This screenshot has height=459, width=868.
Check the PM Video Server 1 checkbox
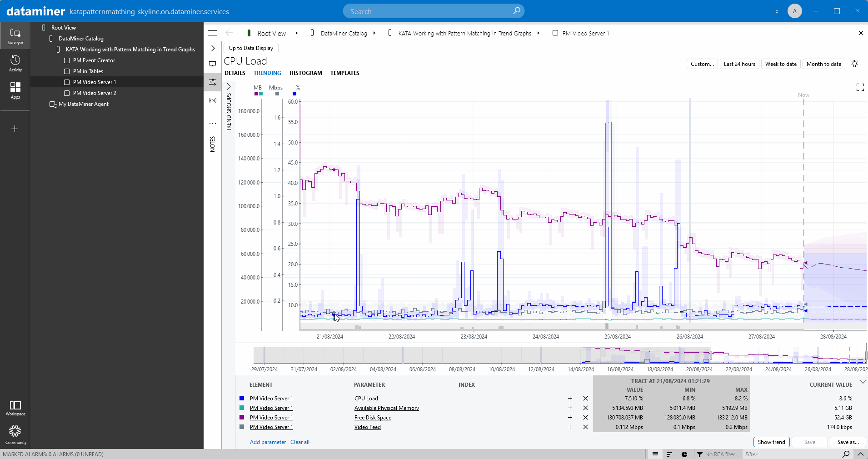66,82
